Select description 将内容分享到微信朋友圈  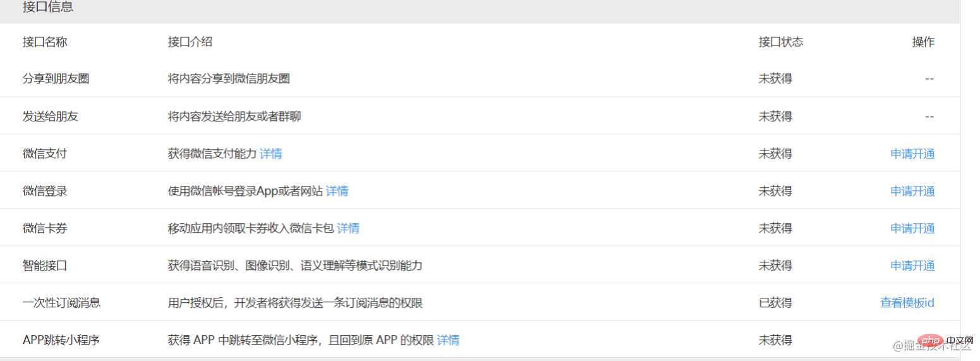[x=229, y=79]
